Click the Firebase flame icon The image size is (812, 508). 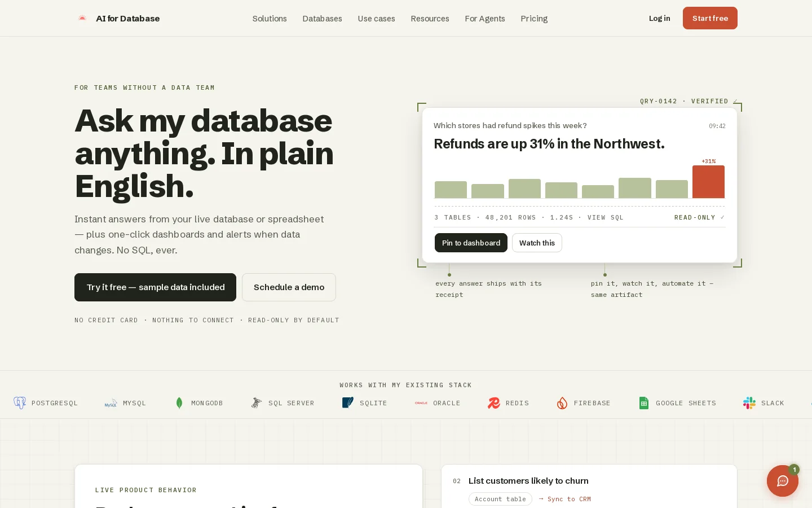pyautogui.click(x=562, y=403)
